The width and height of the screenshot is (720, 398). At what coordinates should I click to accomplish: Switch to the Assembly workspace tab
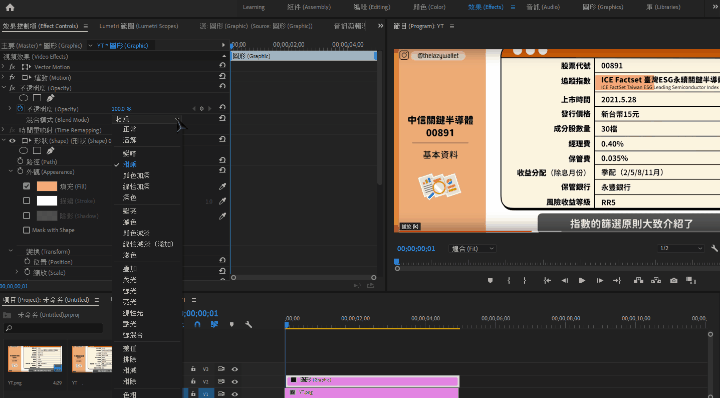pos(309,7)
